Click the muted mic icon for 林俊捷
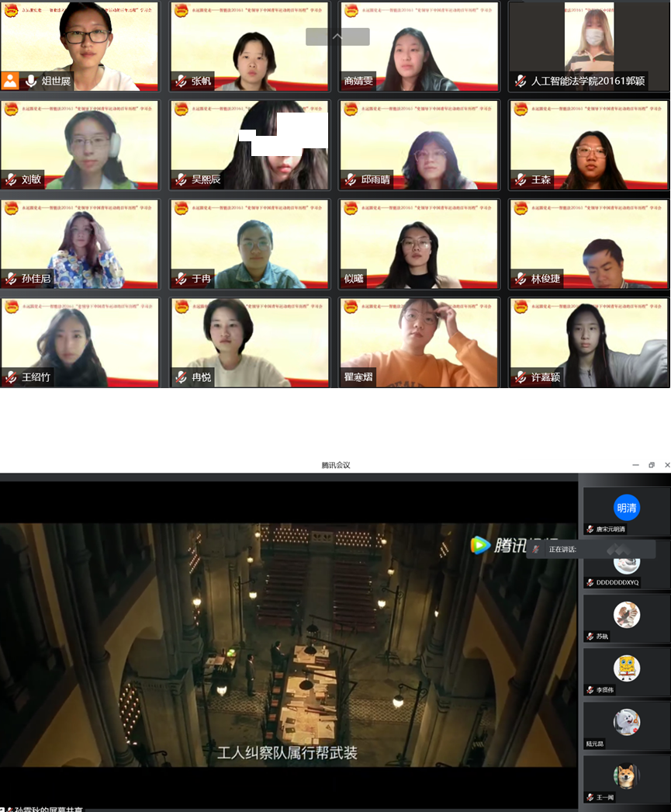This screenshot has width=671, height=812. [x=521, y=279]
